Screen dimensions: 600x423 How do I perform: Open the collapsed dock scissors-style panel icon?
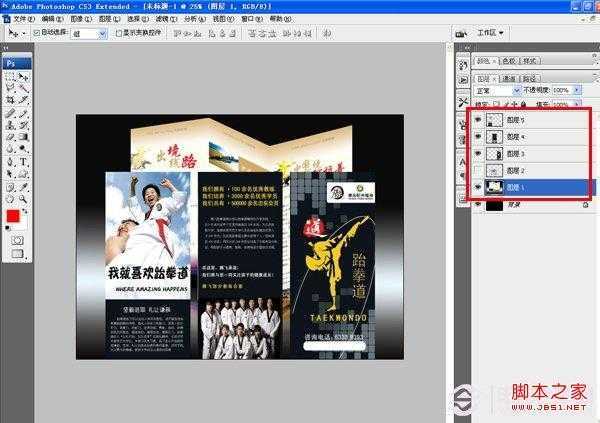point(463,102)
